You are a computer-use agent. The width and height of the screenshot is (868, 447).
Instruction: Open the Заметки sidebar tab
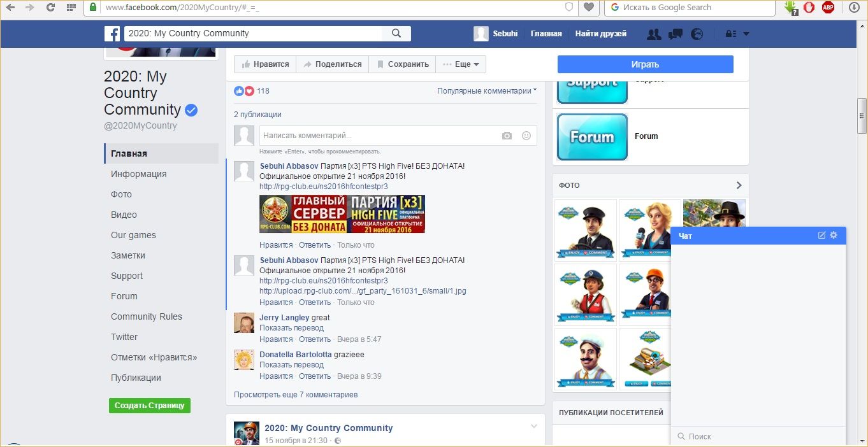click(161, 255)
